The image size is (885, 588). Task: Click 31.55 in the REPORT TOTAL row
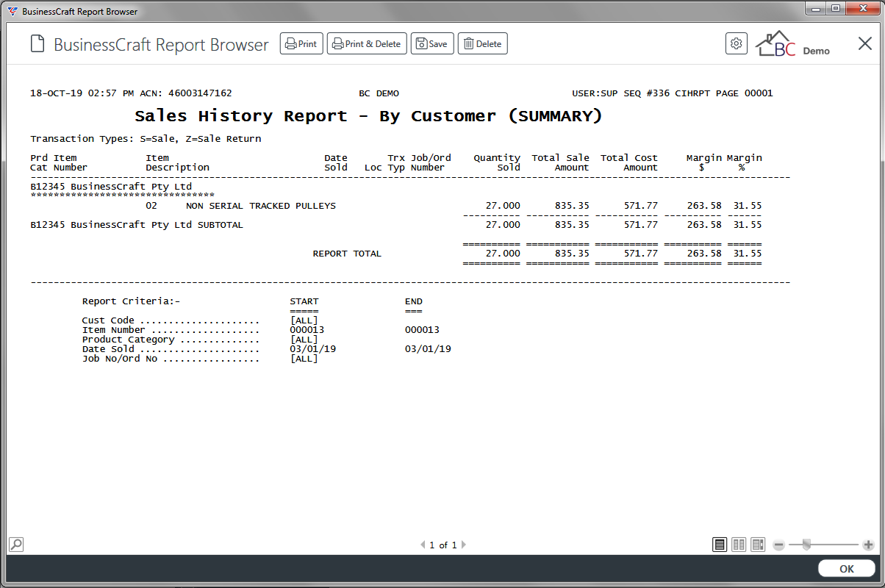[748, 254]
